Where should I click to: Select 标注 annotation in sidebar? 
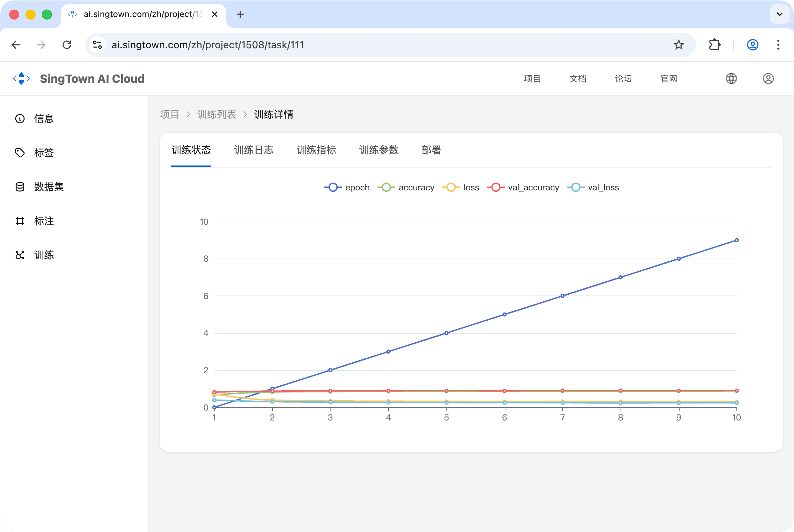click(44, 221)
